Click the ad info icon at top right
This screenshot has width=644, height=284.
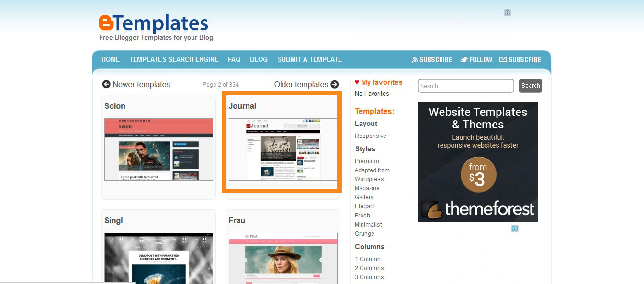point(508,13)
